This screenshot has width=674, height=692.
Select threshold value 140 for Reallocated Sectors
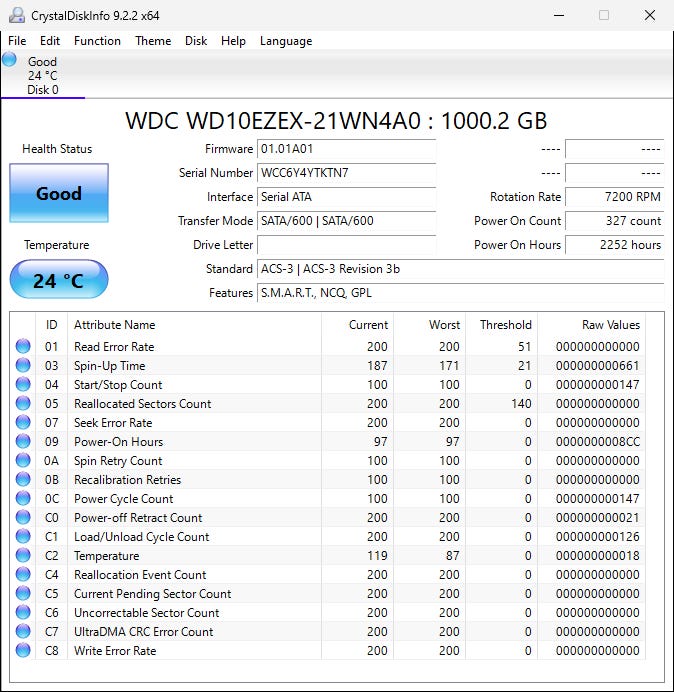pos(521,404)
